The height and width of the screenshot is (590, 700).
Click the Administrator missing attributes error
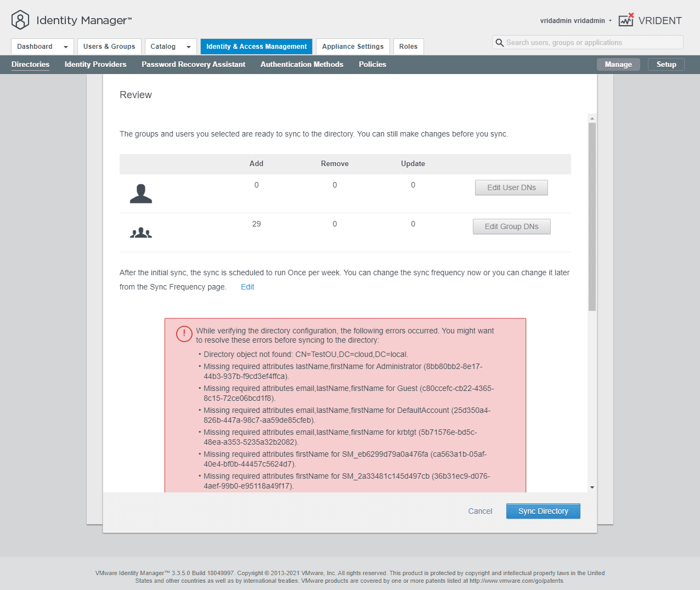(343, 371)
